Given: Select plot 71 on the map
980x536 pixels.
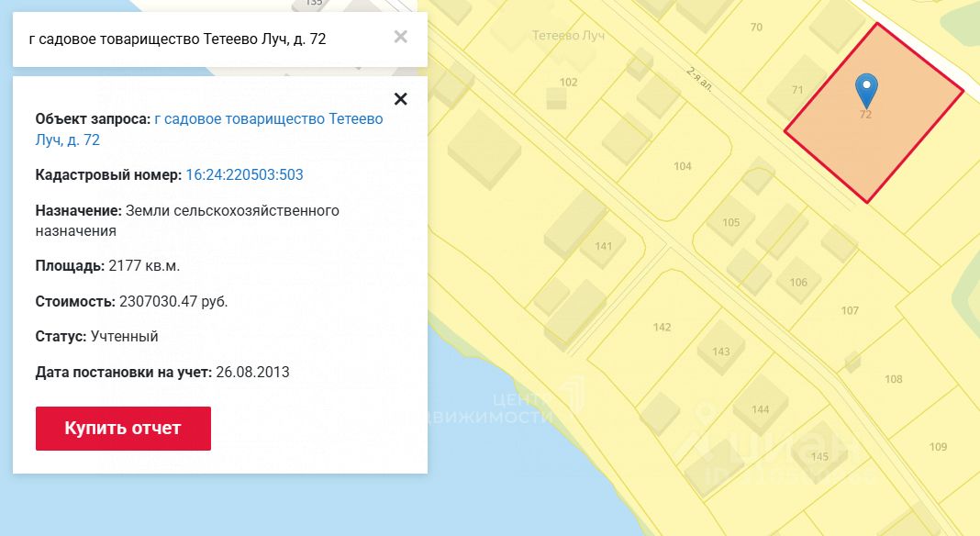Looking at the screenshot, I should [797, 89].
